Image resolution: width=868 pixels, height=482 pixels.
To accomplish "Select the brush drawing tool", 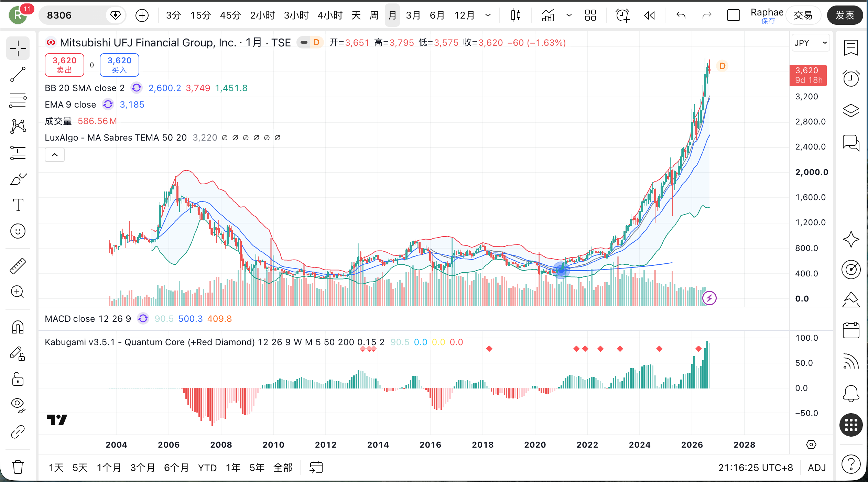I will tap(18, 179).
